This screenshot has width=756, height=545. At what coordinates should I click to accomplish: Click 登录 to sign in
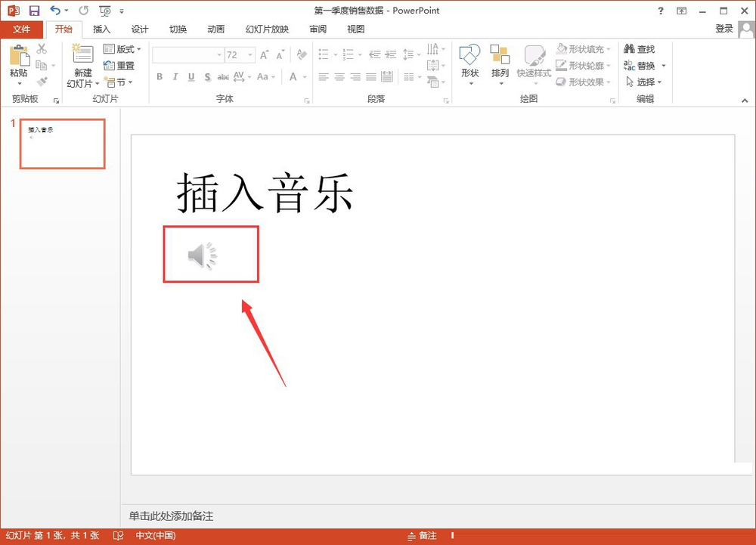[723, 29]
